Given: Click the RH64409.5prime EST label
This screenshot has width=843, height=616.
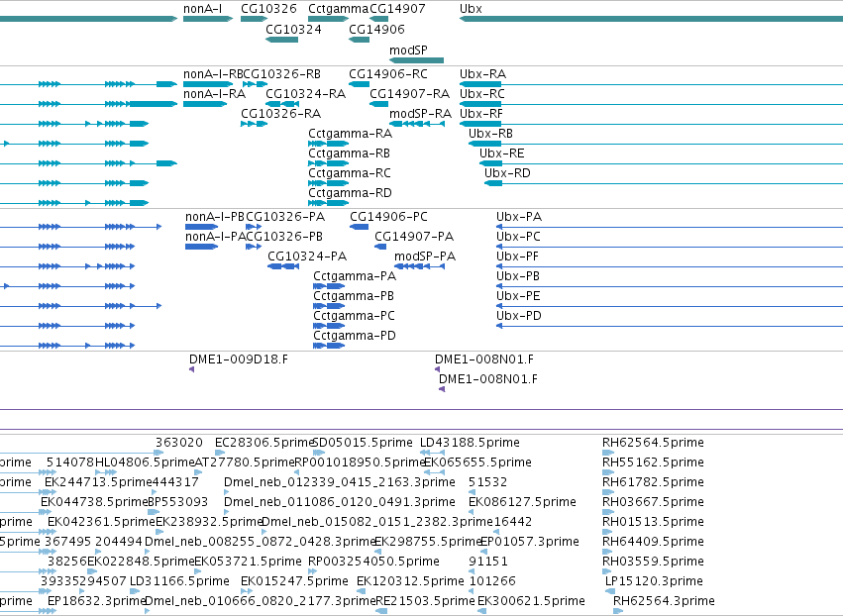Looking at the screenshot, I should (x=653, y=542).
